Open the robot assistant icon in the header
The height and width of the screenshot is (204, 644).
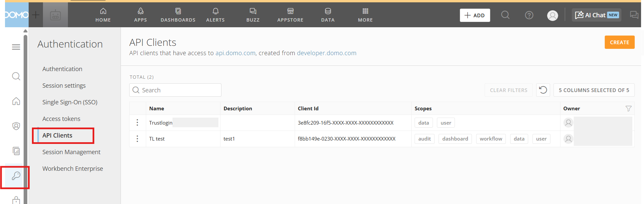point(55,15)
